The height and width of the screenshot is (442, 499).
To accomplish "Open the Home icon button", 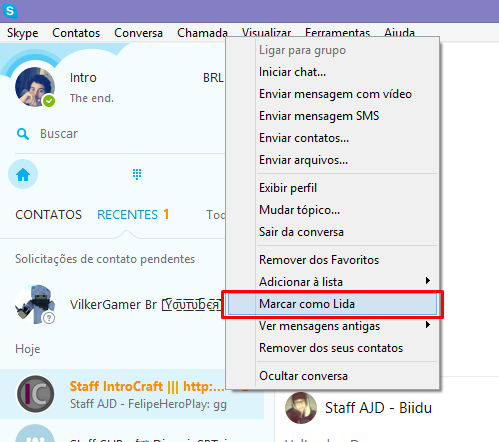I will tap(23, 174).
